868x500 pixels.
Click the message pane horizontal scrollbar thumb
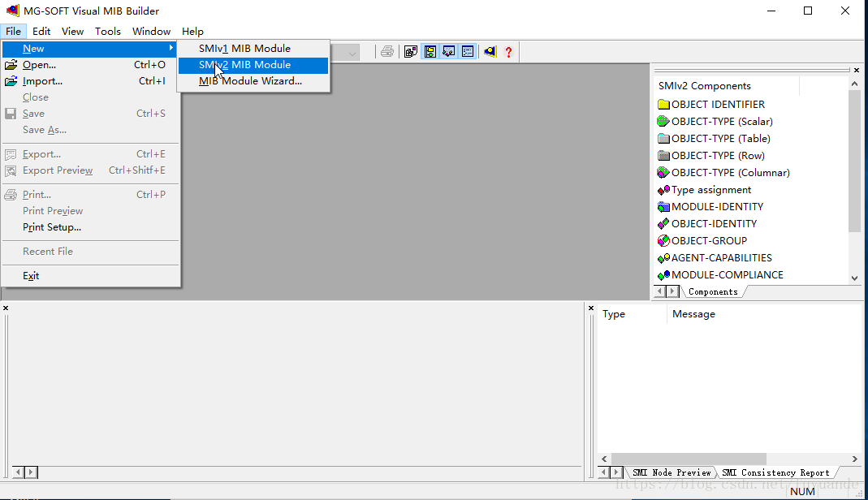689,459
